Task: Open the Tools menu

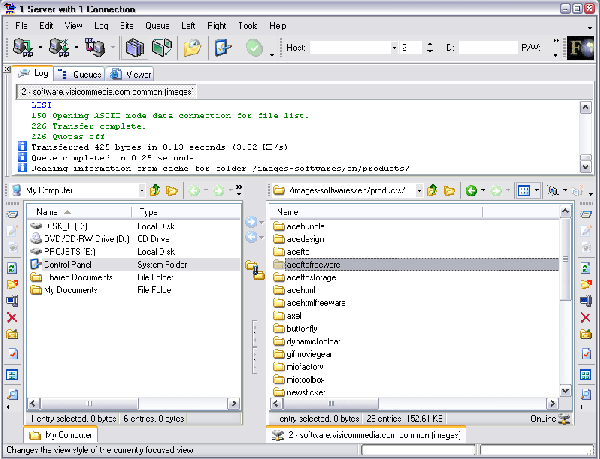Action: pos(247,24)
